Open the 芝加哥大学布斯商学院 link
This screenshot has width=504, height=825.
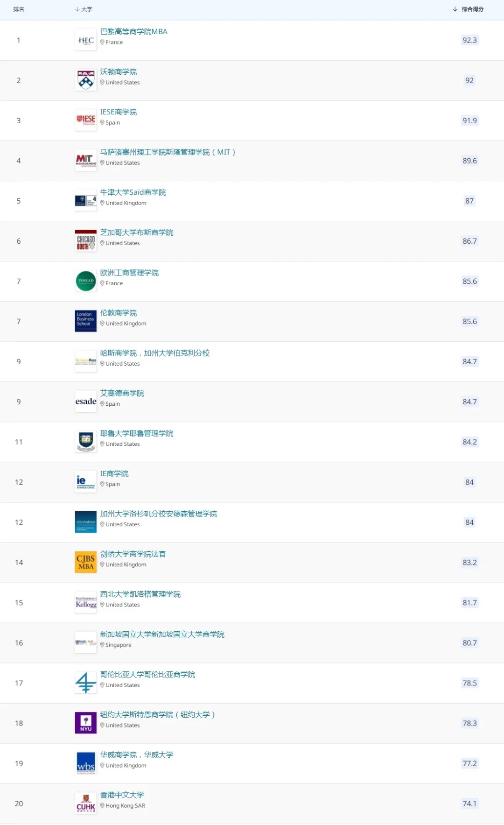tap(137, 233)
